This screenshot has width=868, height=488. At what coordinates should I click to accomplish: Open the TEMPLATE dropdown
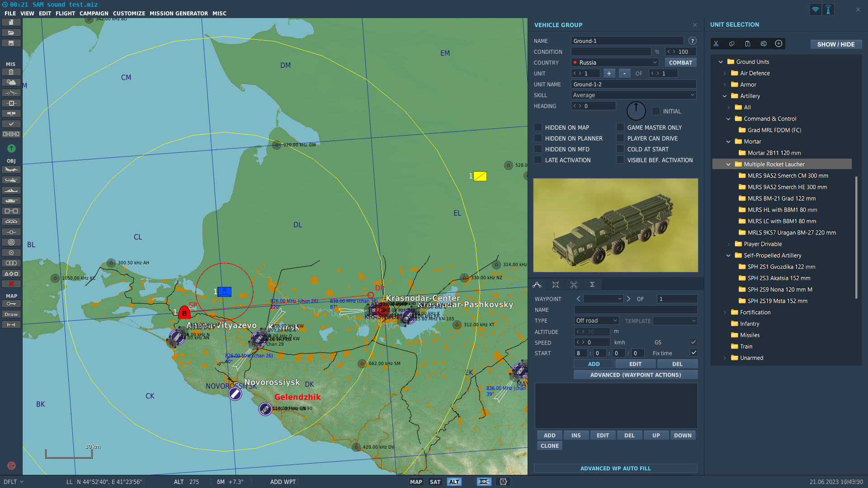point(675,320)
